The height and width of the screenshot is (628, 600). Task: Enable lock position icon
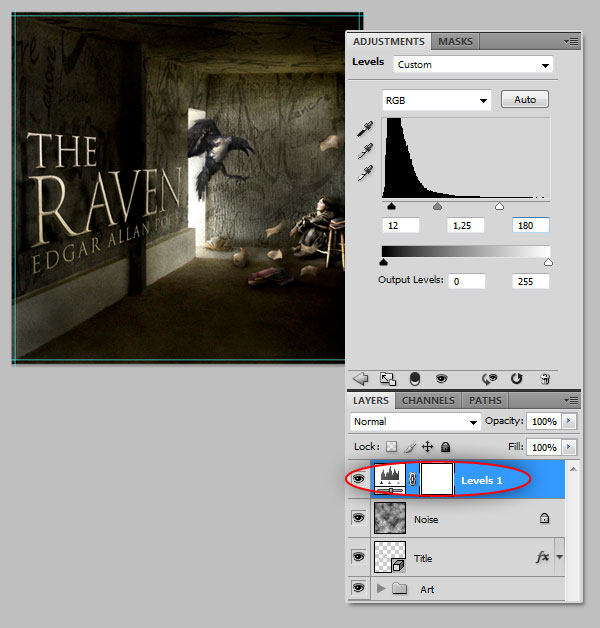428,447
